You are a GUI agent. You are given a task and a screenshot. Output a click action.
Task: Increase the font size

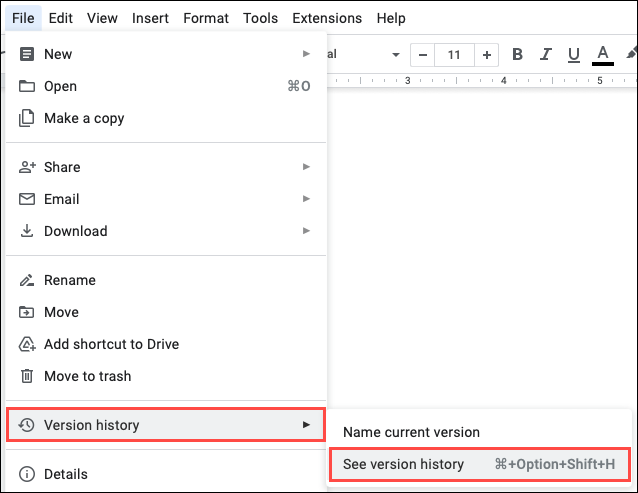tap(487, 55)
